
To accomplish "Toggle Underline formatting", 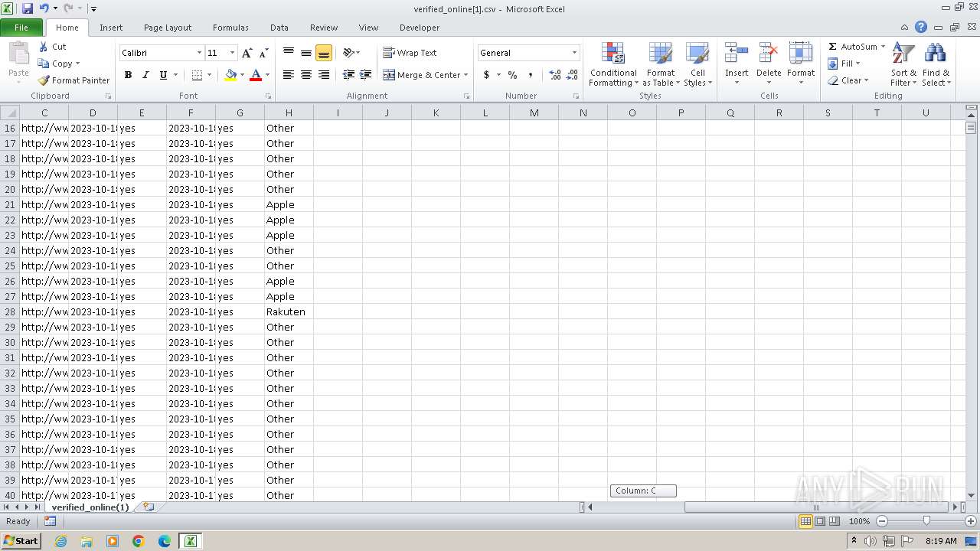I will tap(163, 75).
